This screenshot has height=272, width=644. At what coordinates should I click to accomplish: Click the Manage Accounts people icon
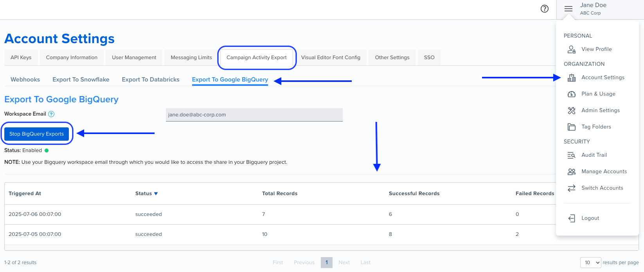[x=572, y=172]
